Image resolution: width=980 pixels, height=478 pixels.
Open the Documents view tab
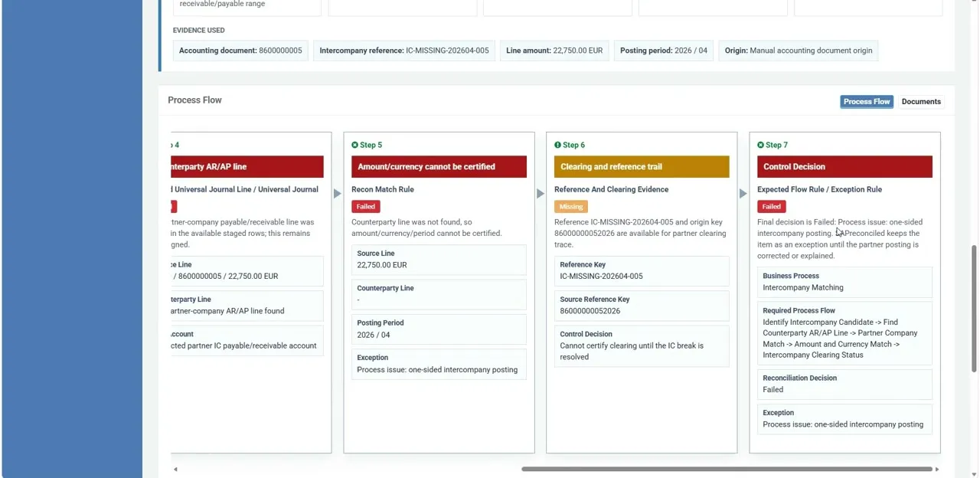pos(921,101)
